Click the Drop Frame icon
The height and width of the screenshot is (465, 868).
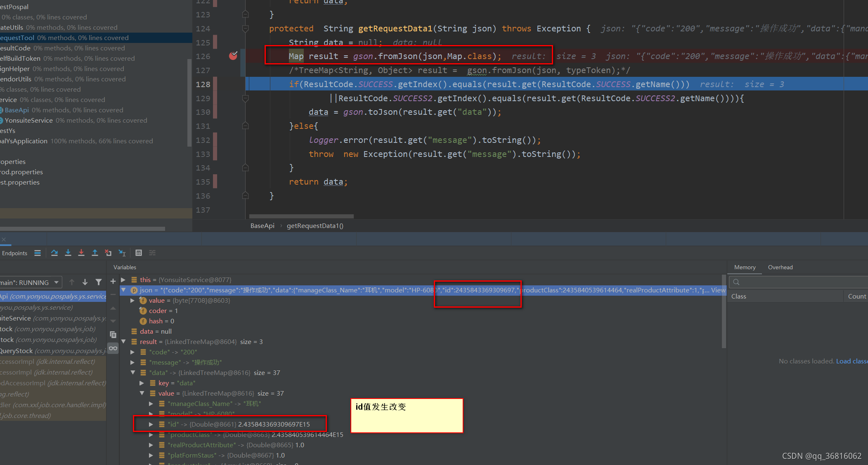click(x=108, y=253)
